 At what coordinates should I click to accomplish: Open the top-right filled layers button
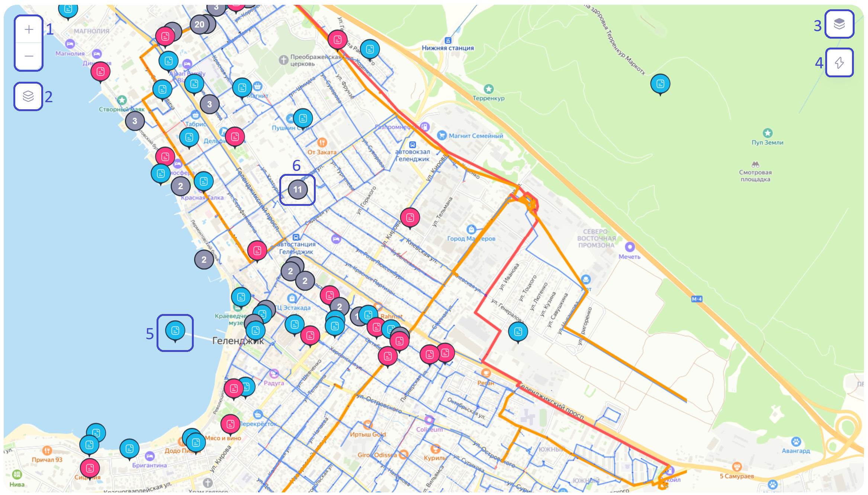839,24
